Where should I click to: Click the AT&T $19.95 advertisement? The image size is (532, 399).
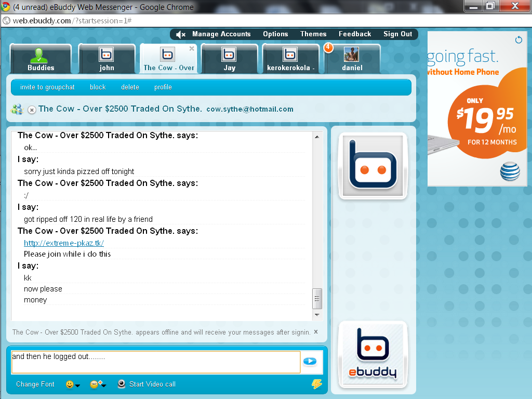477,109
